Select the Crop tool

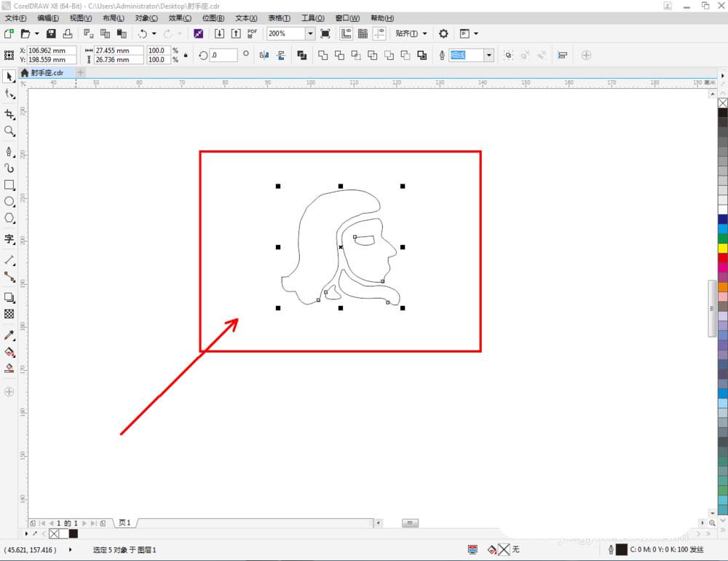[9, 114]
